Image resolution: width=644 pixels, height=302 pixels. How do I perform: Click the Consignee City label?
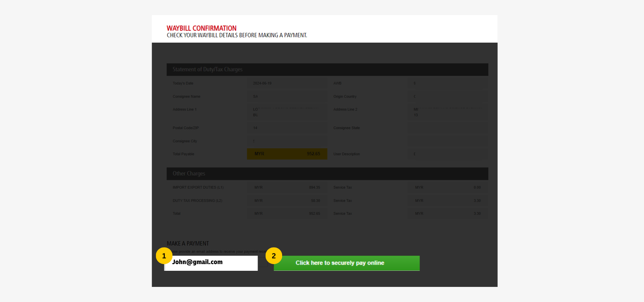point(185,141)
